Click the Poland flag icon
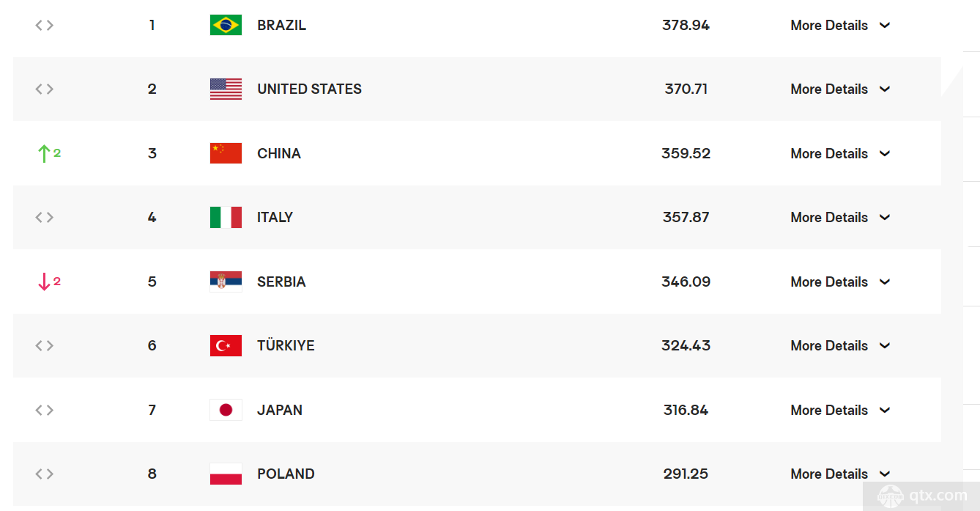The height and width of the screenshot is (511, 980). pos(226,474)
